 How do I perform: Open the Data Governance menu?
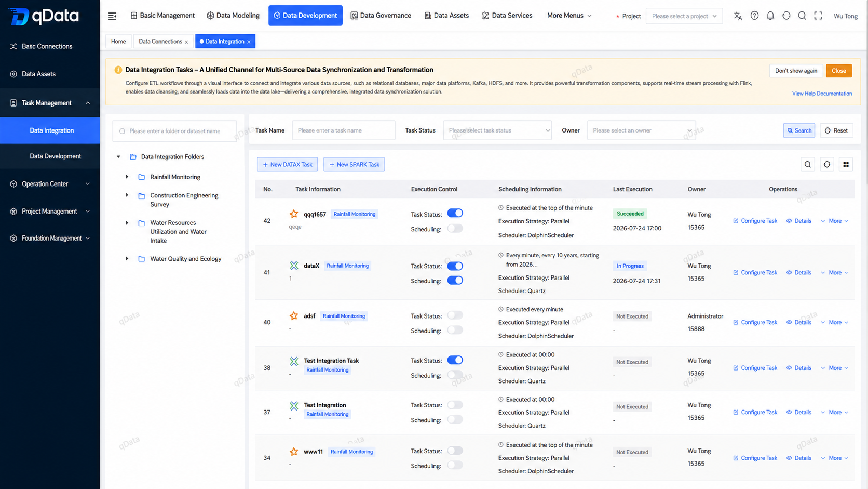pyautogui.click(x=381, y=16)
